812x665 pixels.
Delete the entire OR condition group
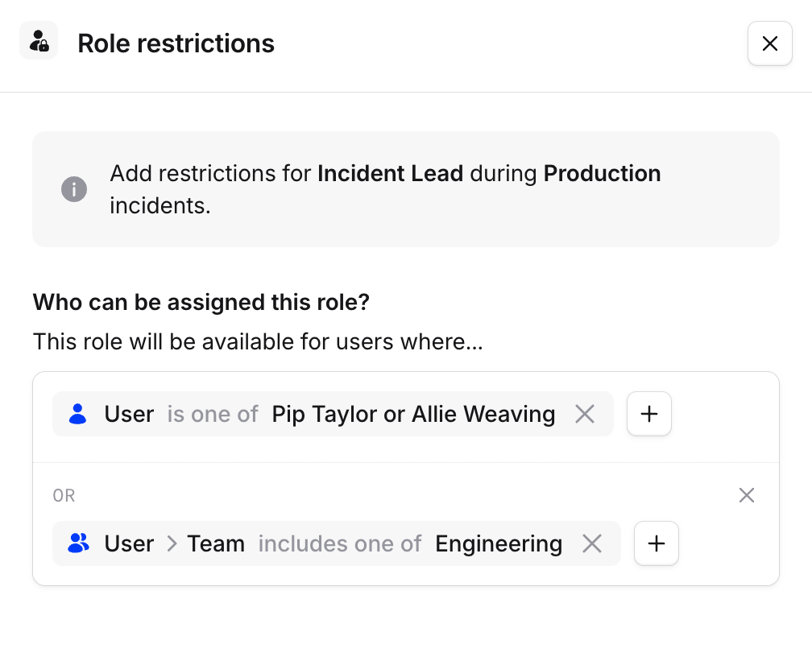click(747, 495)
